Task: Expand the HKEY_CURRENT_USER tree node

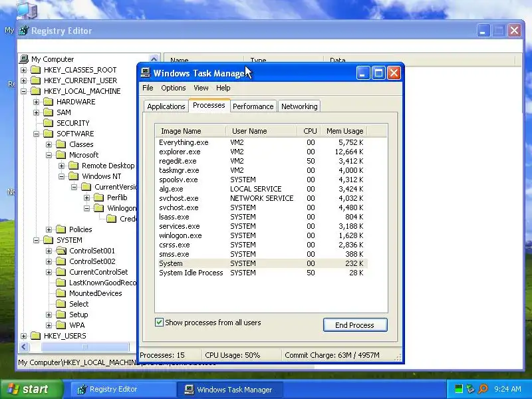Action: point(23,80)
